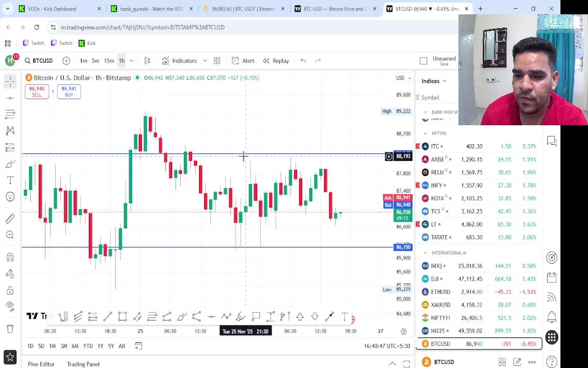Select the XAUUSD watchlist row
This screenshot has height=368, width=588.
pos(479,305)
